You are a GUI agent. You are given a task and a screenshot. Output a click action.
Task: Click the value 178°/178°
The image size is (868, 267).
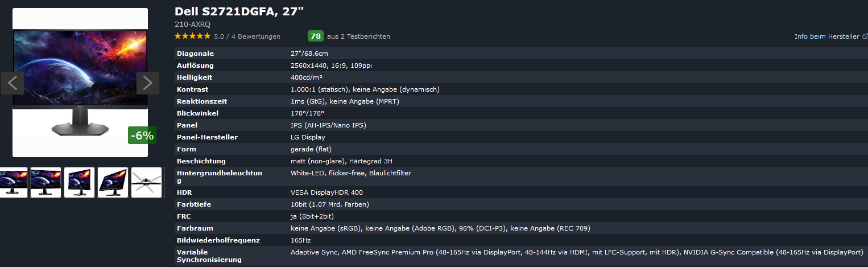tap(307, 113)
